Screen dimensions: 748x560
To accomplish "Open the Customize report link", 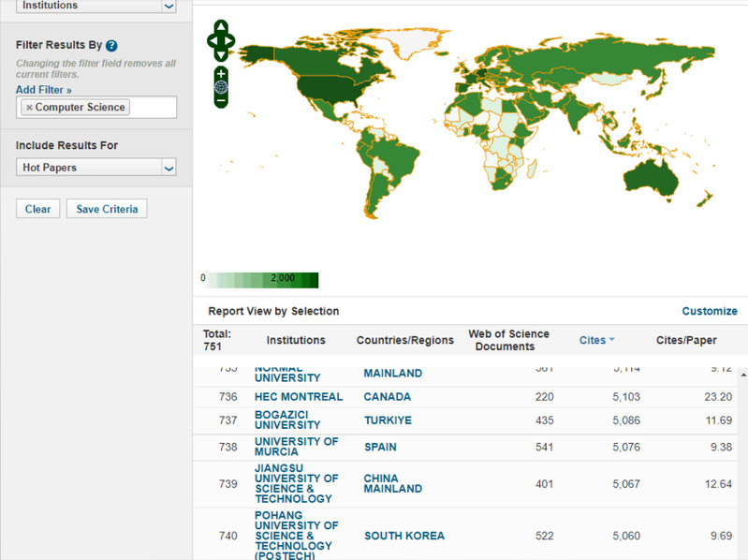I will tap(709, 311).
